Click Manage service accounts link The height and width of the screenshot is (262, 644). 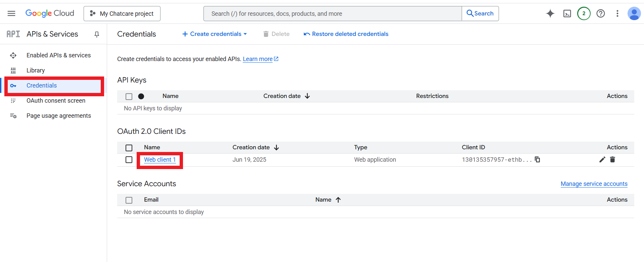point(594,184)
